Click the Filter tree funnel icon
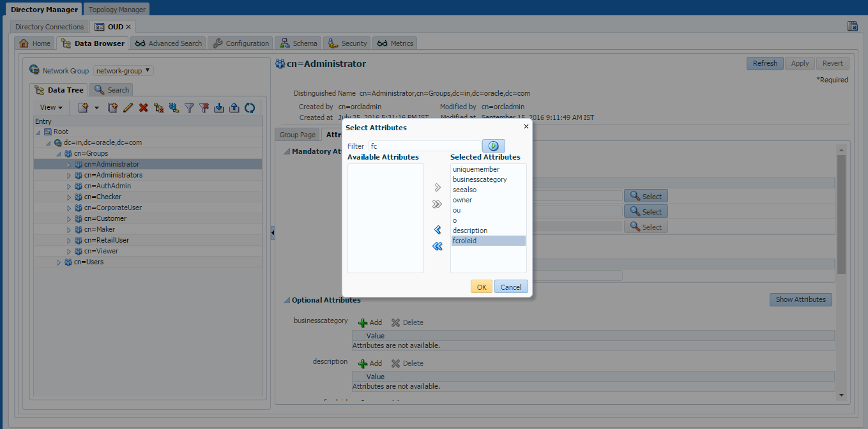868x429 pixels. [189, 108]
